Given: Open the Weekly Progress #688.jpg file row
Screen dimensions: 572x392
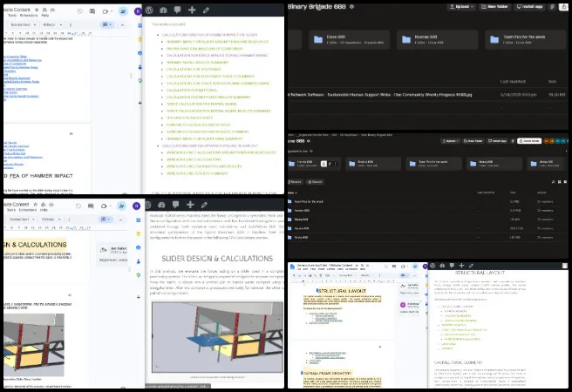Looking at the screenshot, I should [x=427, y=95].
